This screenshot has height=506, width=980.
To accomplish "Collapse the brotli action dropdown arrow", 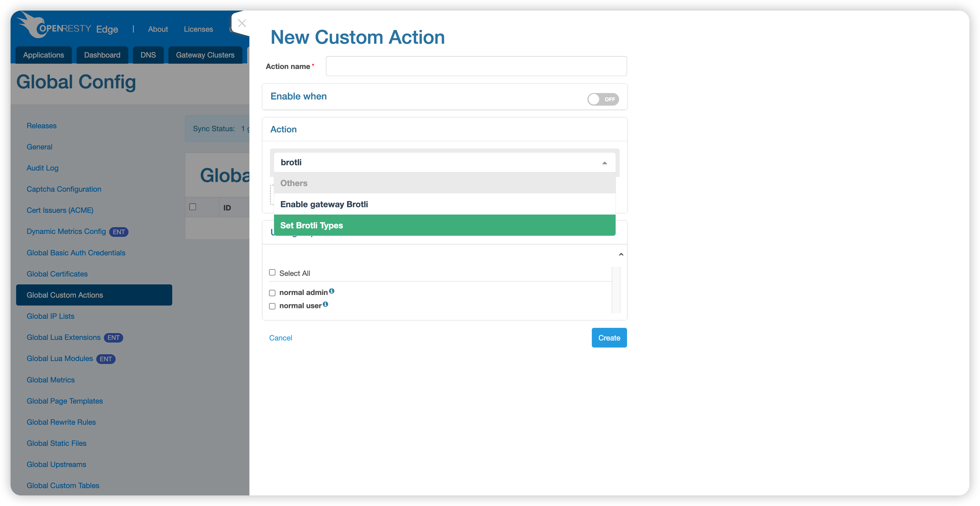I will pos(604,163).
